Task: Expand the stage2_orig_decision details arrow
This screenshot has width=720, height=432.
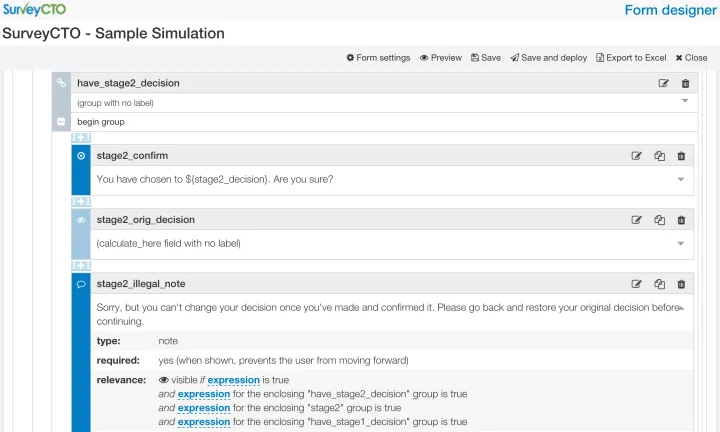Action: pyautogui.click(x=680, y=243)
